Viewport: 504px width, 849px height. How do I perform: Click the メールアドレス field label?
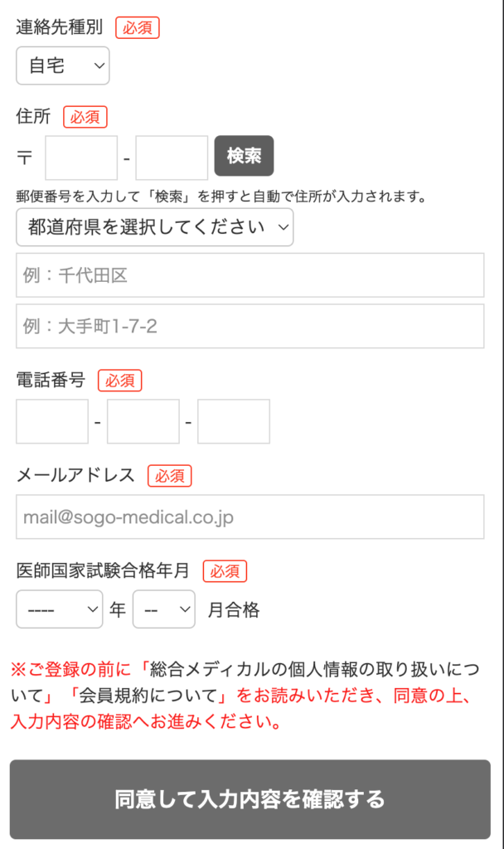(x=75, y=475)
